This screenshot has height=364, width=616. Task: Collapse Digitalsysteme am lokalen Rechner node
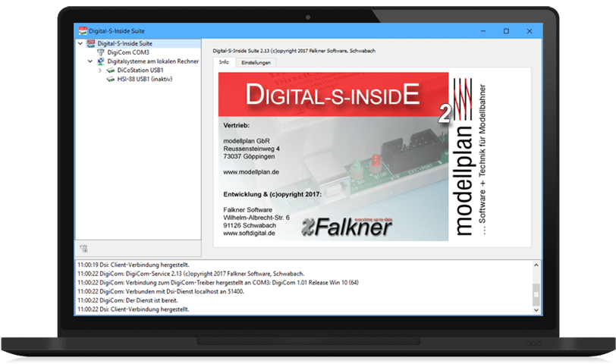click(90, 61)
